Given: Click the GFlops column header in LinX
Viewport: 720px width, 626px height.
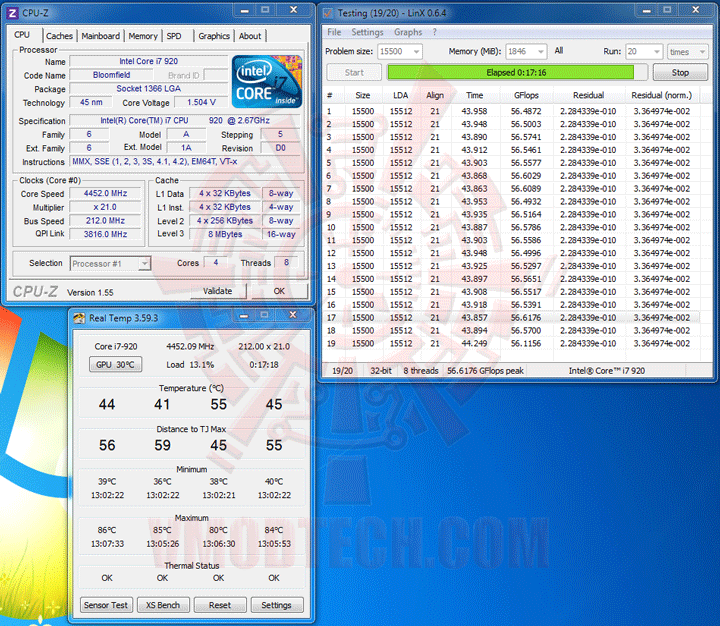Looking at the screenshot, I should click(x=526, y=95).
